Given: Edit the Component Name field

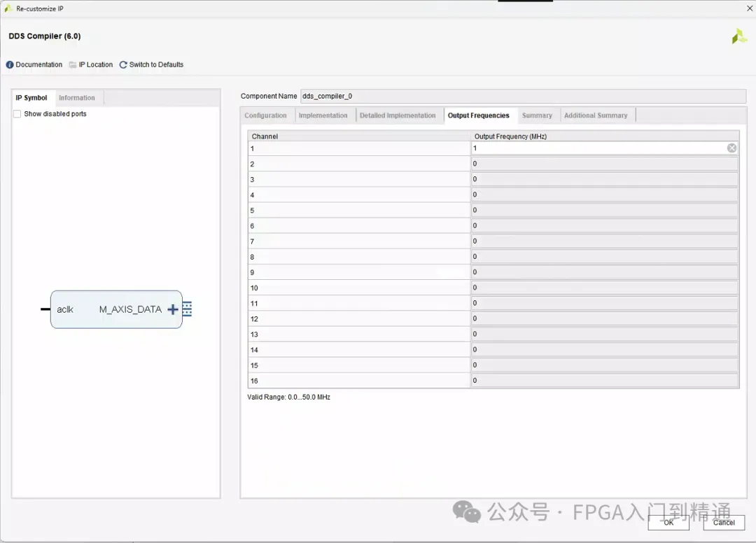Looking at the screenshot, I should pos(420,96).
